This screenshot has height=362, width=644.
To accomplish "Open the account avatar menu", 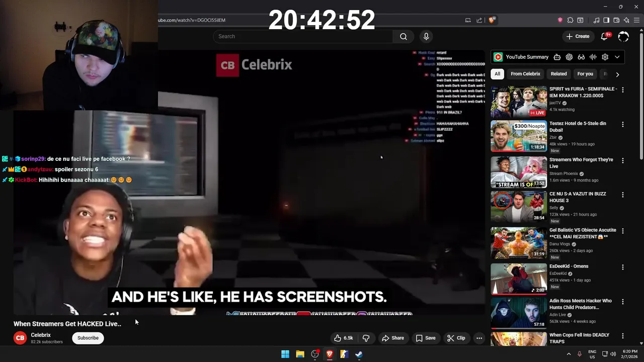I will pos(623,36).
